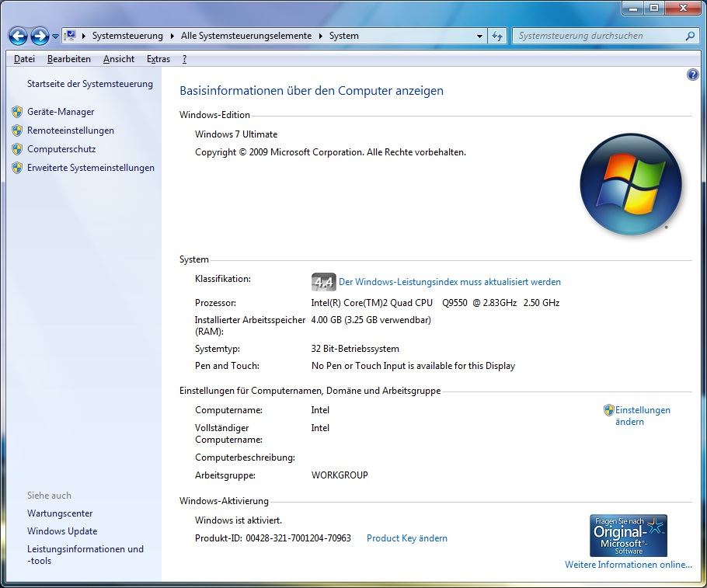Screen dimensions: 707x588
Task: Click shield icon next to Einstellungen ändern
Action: 608,410
